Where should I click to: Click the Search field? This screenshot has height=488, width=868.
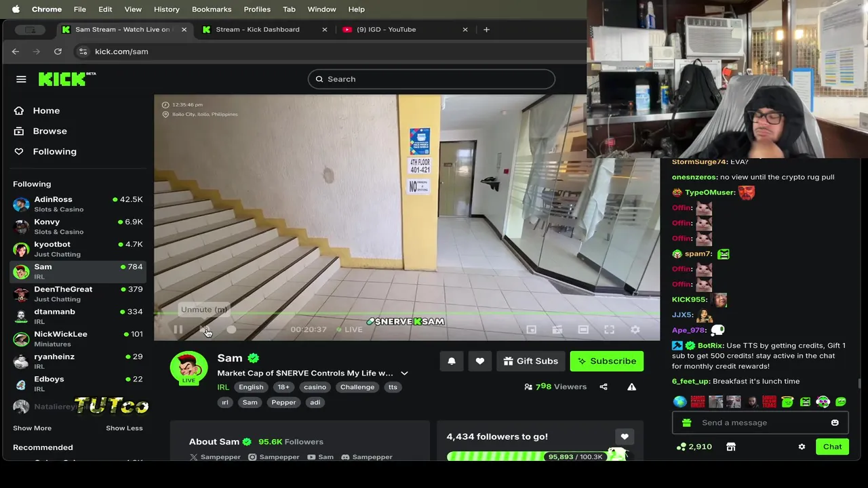pos(431,79)
